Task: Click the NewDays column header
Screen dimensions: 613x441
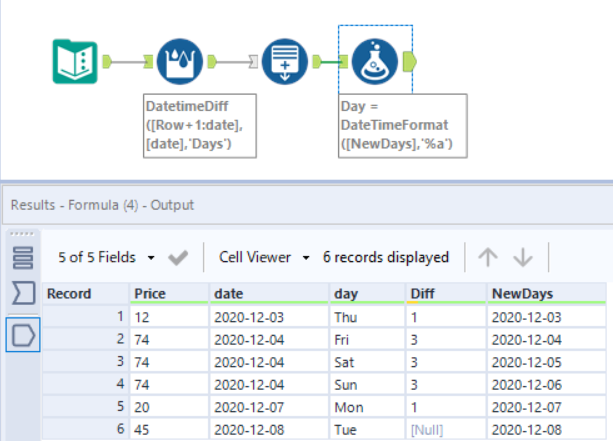Action: coord(547,294)
